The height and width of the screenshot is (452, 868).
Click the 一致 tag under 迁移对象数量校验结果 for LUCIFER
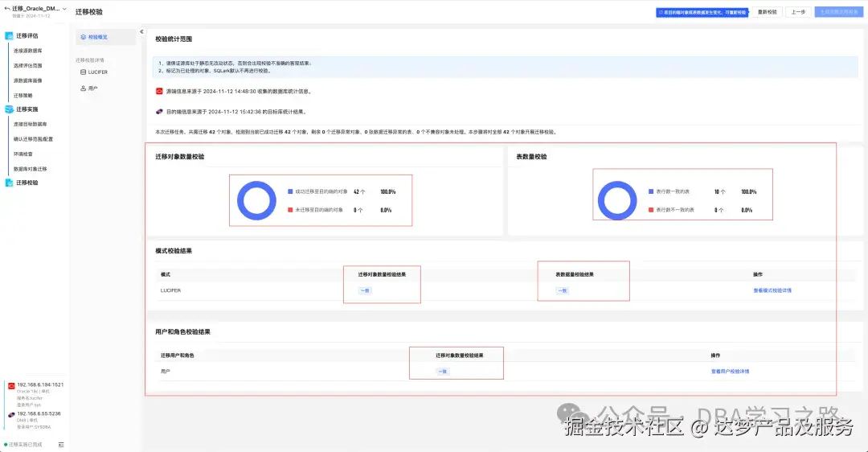coord(365,291)
